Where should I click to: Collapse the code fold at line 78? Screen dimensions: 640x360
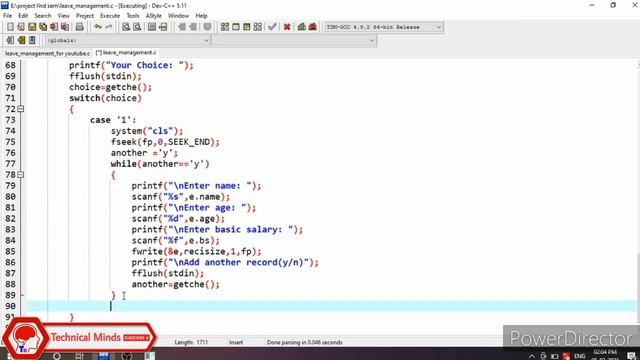[x=21, y=175]
